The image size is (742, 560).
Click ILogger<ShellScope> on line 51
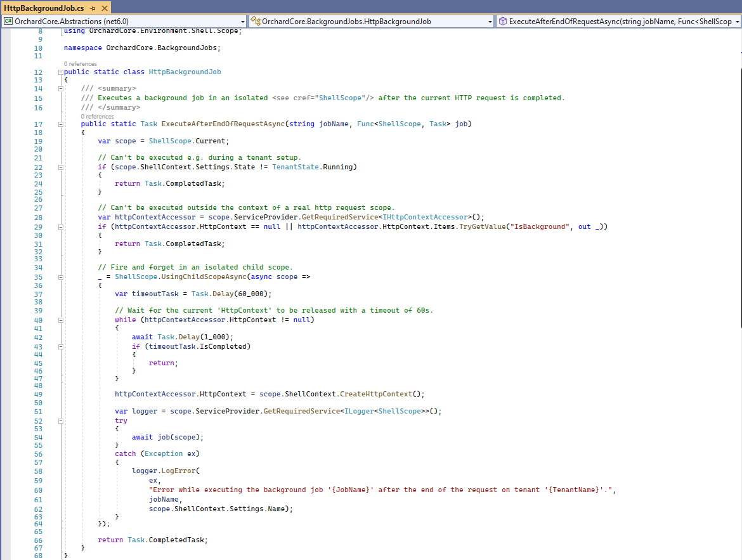(x=383, y=412)
